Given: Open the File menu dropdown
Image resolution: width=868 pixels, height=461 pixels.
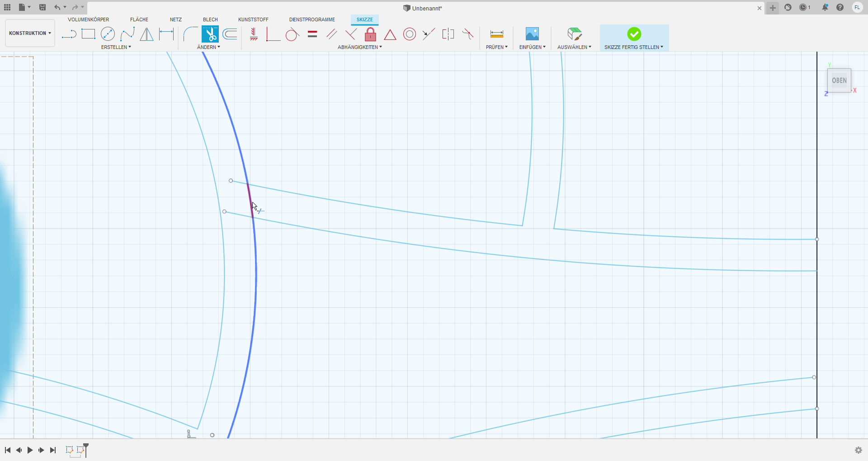Looking at the screenshot, I should coord(25,7).
